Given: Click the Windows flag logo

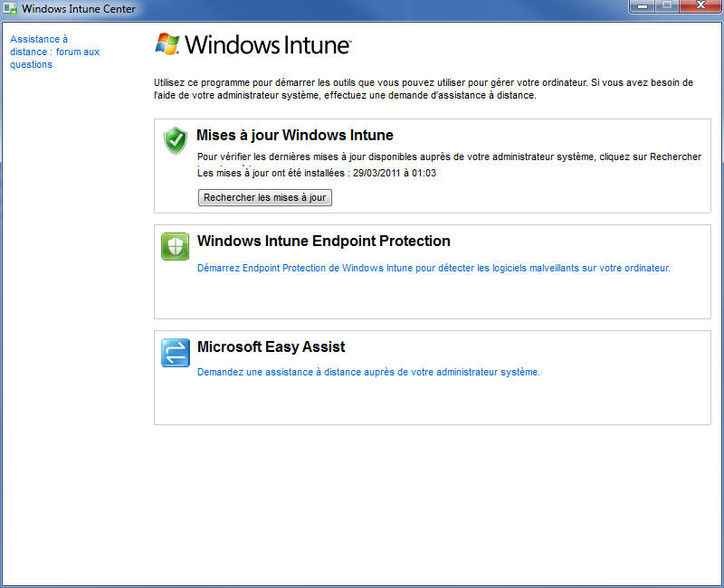Looking at the screenshot, I should pos(167,44).
